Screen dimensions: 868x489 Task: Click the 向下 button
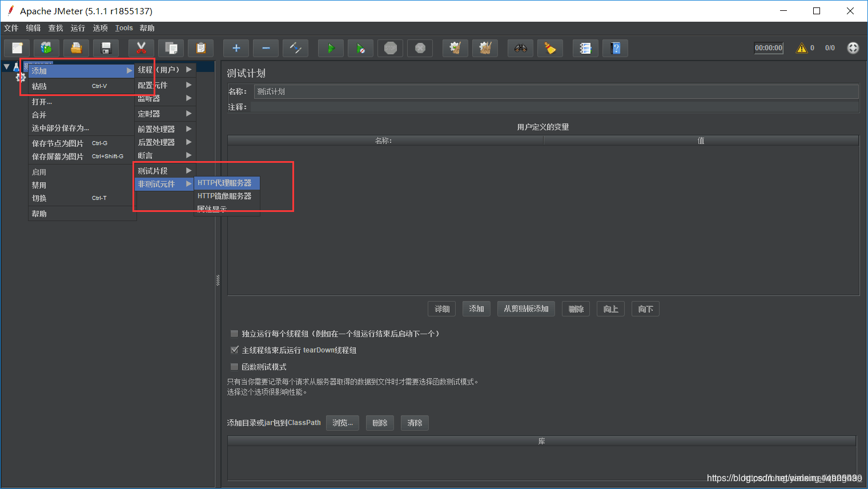(645, 309)
